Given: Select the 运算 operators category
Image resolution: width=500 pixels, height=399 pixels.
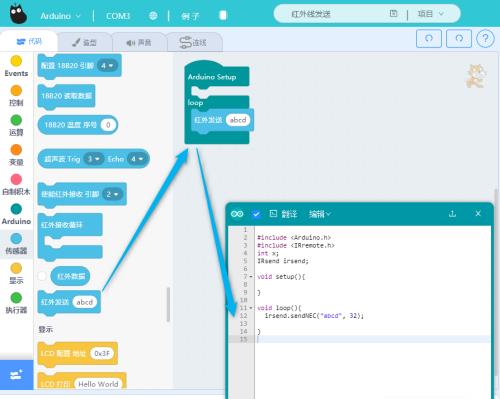Looking at the screenshot, I should pos(16,125).
